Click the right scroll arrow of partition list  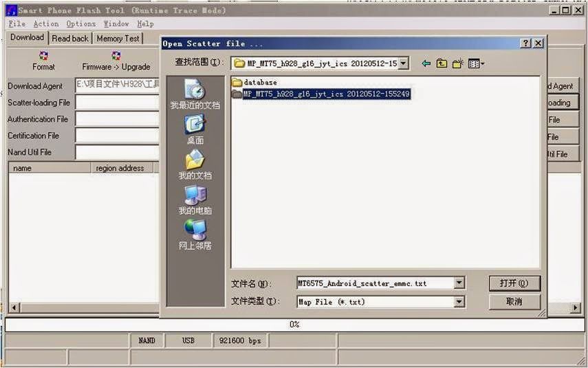click(x=575, y=308)
